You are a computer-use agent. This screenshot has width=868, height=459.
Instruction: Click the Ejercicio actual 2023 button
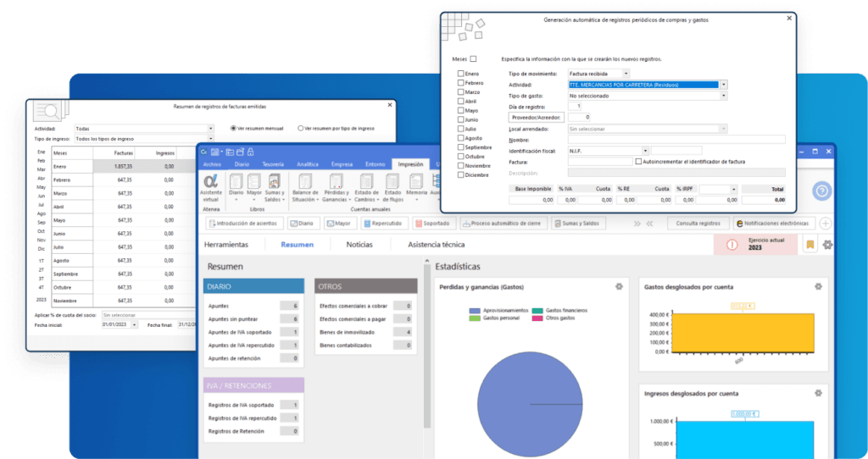point(755,245)
